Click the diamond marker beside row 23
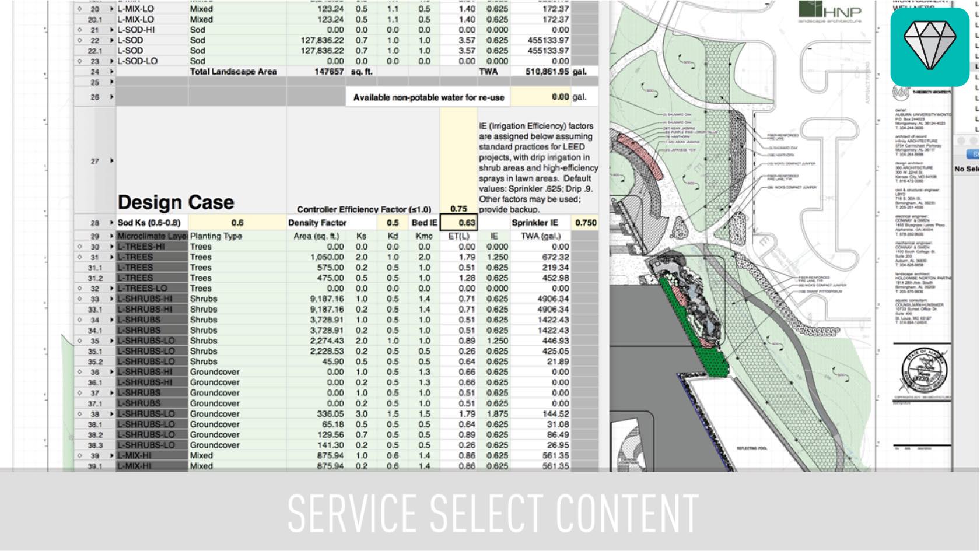This screenshot has height=551, width=980. (x=80, y=61)
